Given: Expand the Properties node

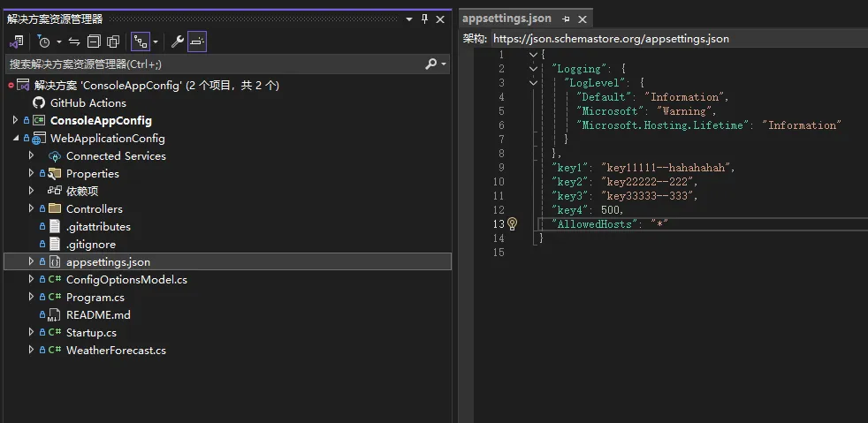Looking at the screenshot, I should (31, 174).
